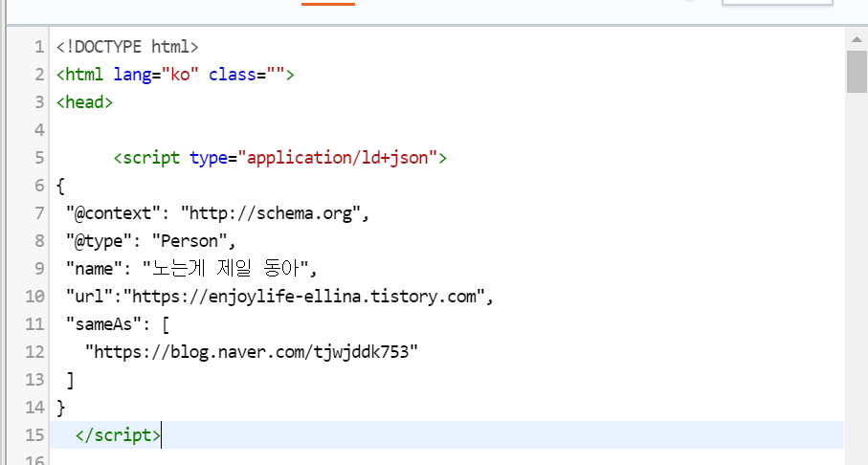Click the "url" key on line 10
Viewport: 868px width, 465px height.
coord(90,297)
